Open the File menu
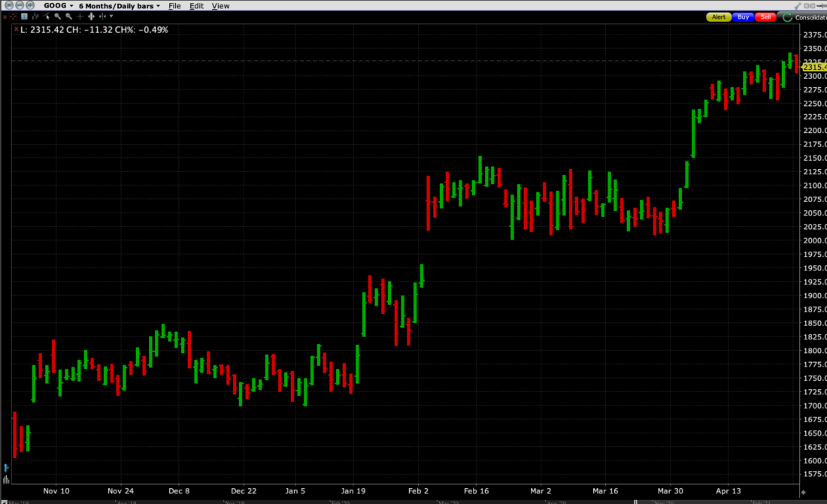The width and height of the screenshot is (827, 504). (x=174, y=5)
